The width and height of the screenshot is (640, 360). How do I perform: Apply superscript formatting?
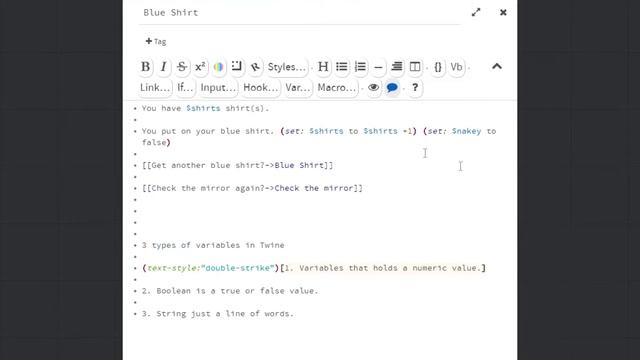click(x=200, y=67)
